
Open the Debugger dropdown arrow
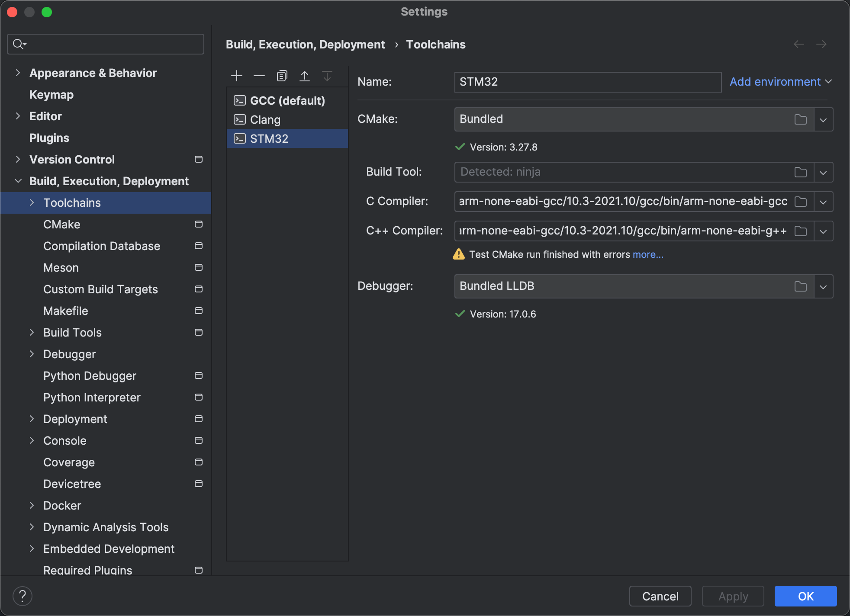pyautogui.click(x=823, y=286)
